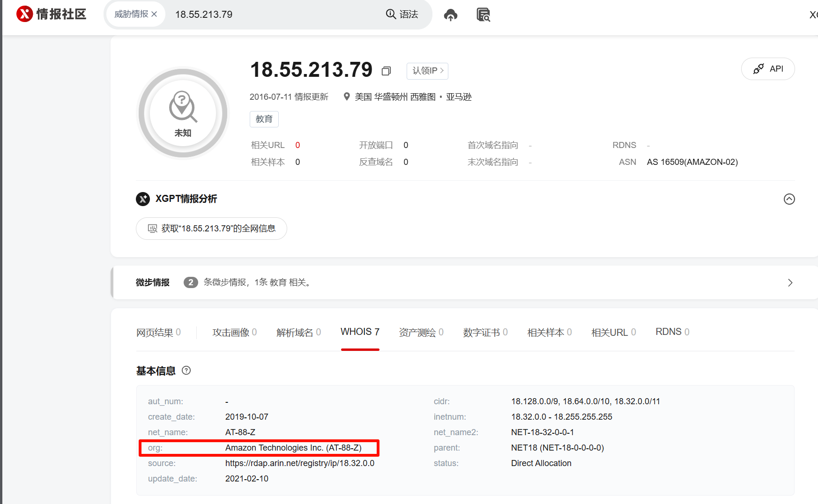The width and height of the screenshot is (818, 504).
Task: Select the WHOIS tab
Action: tap(360, 332)
